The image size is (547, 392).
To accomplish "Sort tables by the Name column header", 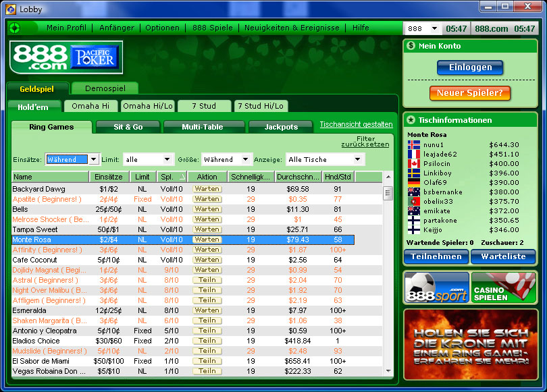I will pyautogui.click(x=50, y=177).
